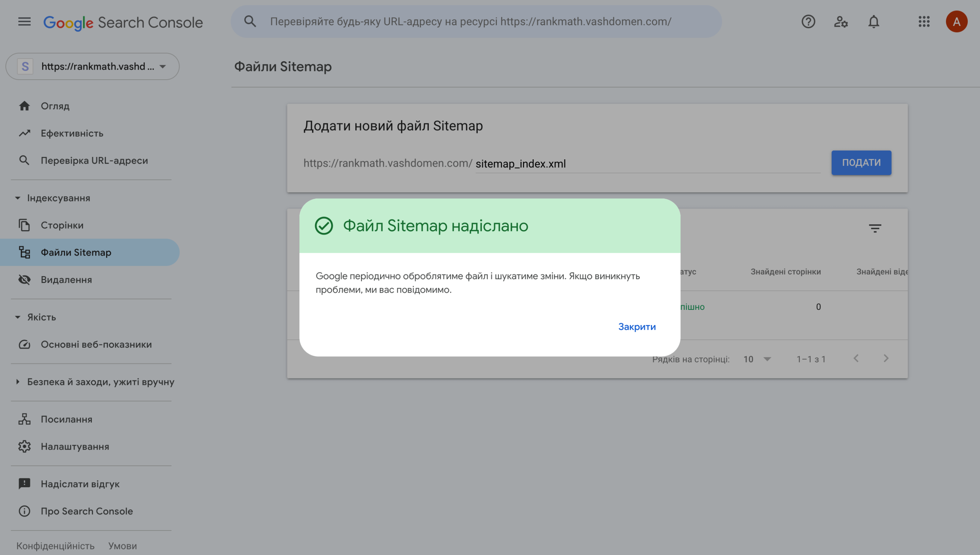Image resolution: width=980 pixels, height=555 pixels.
Task: Click the S property icon
Action: (x=25, y=66)
